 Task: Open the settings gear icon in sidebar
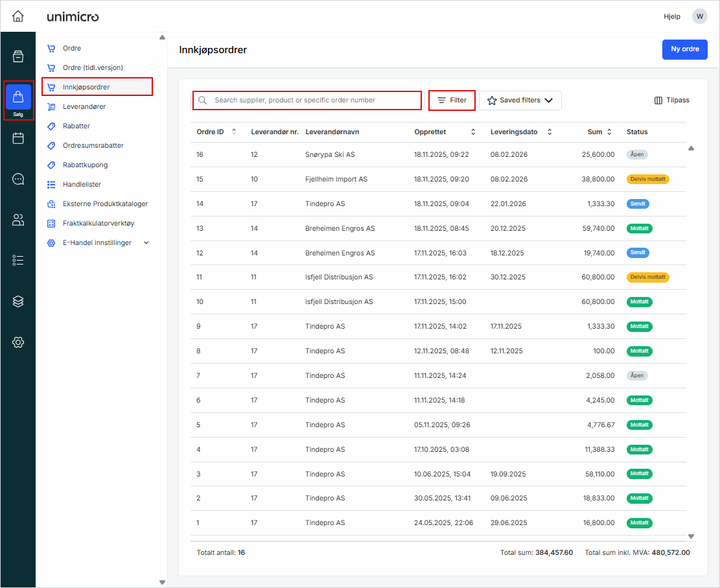pyautogui.click(x=18, y=342)
